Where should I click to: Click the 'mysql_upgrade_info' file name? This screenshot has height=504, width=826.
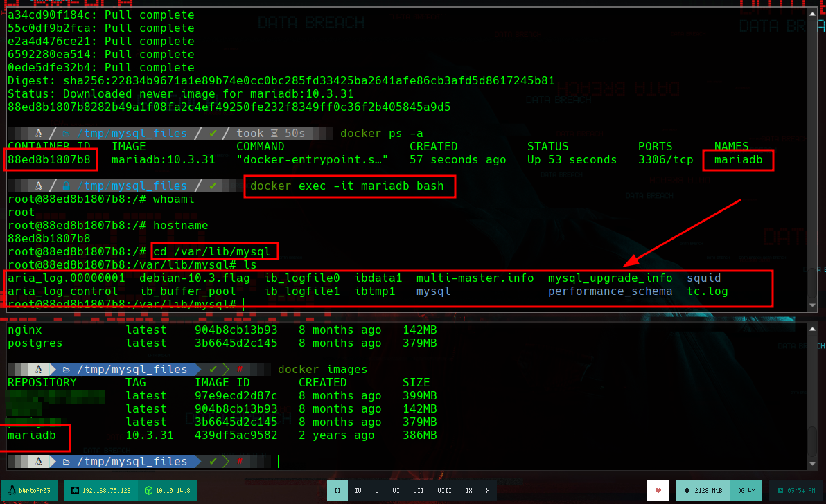[610, 278]
